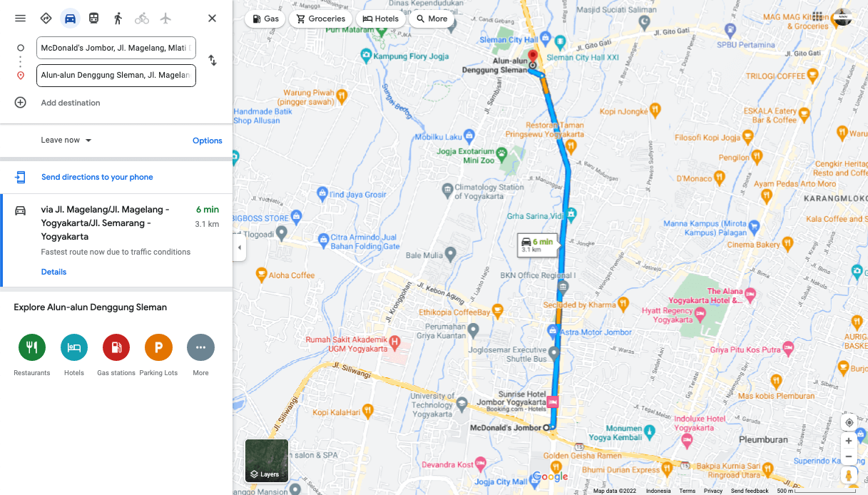Select the Driving travel mode icon
The width and height of the screenshot is (868, 495).
click(70, 19)
